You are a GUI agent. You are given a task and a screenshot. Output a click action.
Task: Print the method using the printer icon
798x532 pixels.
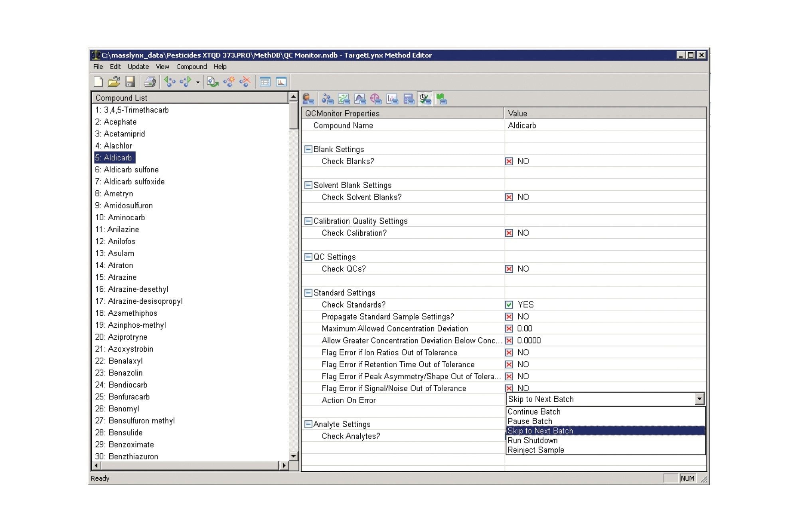[150, 82]
